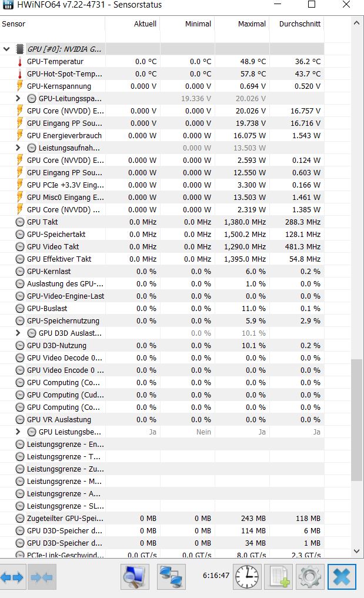Select the Leistungsgrenze - A... row
Image resolution: width=364 pixels, height=598 pixels.
coord(162,493)
